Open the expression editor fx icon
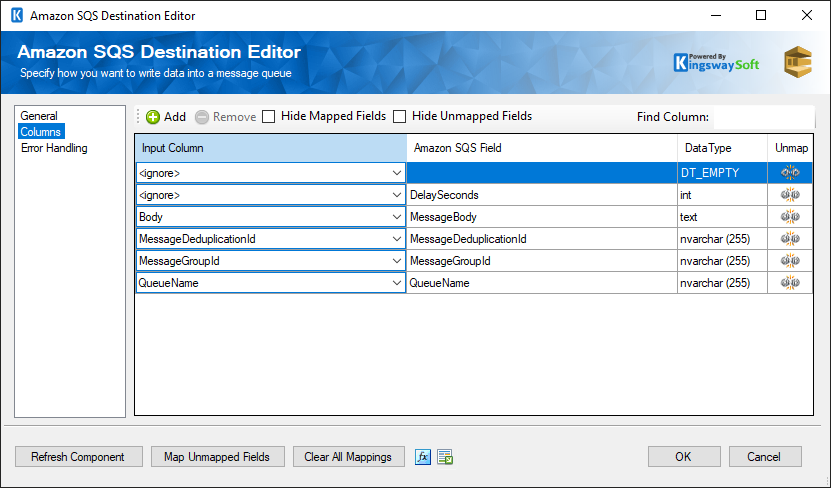 point(422,457)
